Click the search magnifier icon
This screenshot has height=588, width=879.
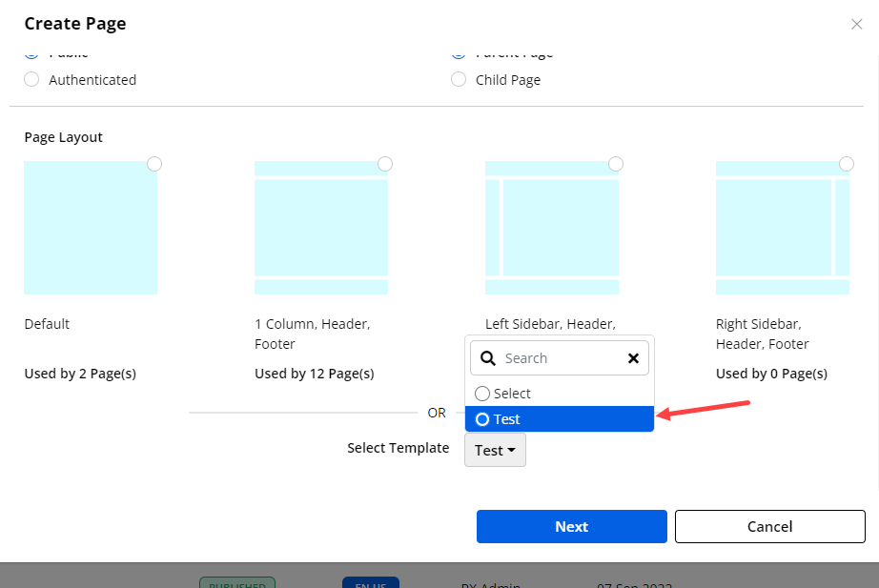click(x=488, y=358)
